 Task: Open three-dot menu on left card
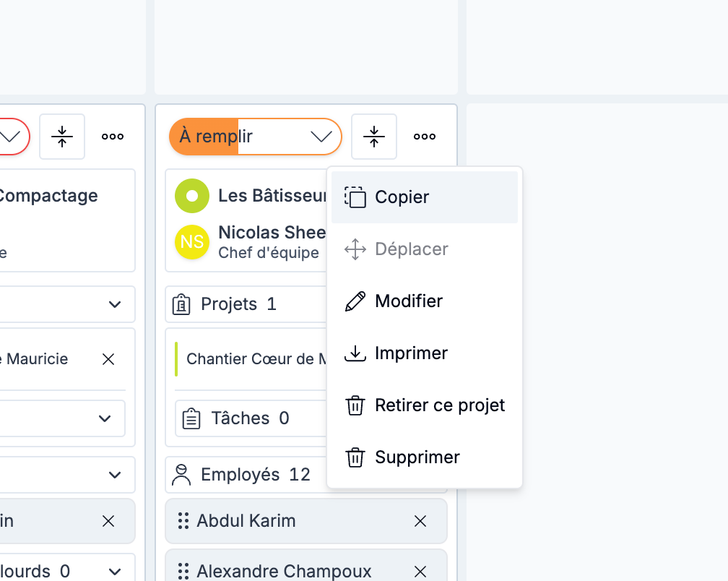pos(113,137)
